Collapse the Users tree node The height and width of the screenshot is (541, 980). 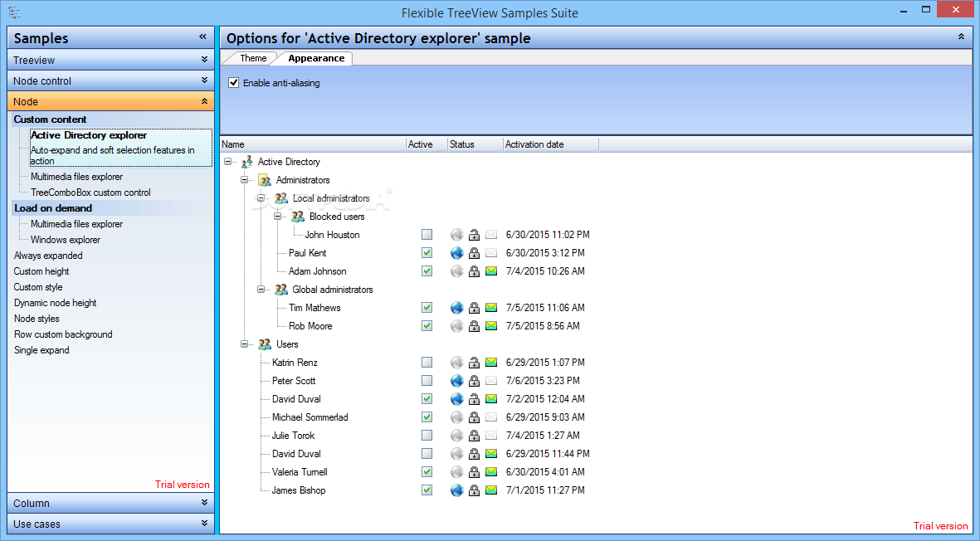pyautogui.click(x=244, y=344)
